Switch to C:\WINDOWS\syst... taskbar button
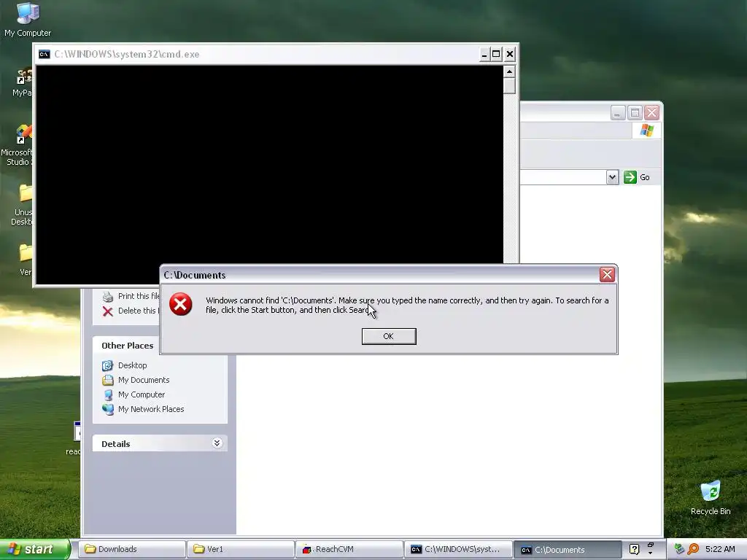Viewport: 747px width, 560px height. pos(458,549)
